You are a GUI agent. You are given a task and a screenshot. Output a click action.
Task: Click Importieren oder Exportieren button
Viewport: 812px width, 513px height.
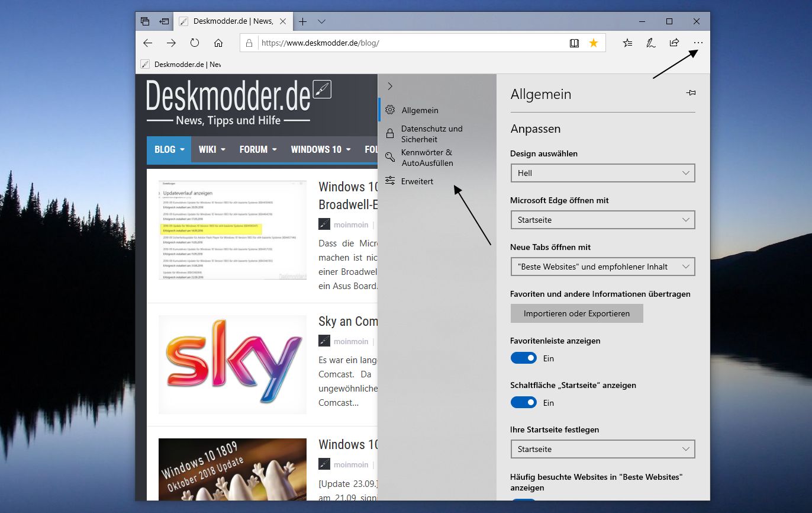click(576, 313)
